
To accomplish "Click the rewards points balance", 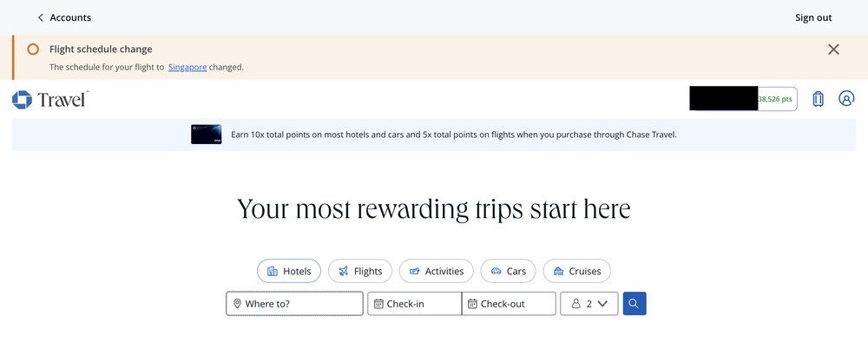I will 777,99.
